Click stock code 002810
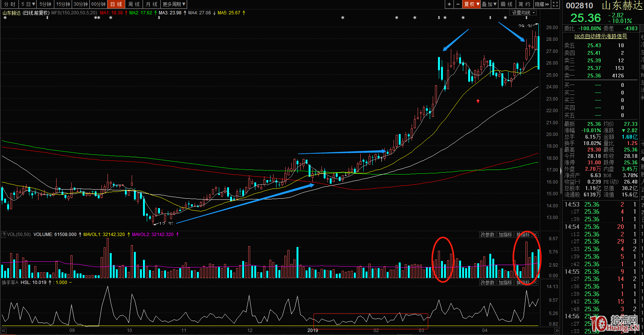The image size is (644, 335). click(x=579, y=6)
